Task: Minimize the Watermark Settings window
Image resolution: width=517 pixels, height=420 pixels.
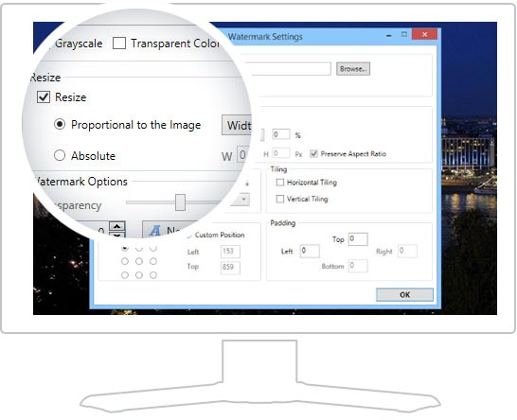Action: [389, 35]
